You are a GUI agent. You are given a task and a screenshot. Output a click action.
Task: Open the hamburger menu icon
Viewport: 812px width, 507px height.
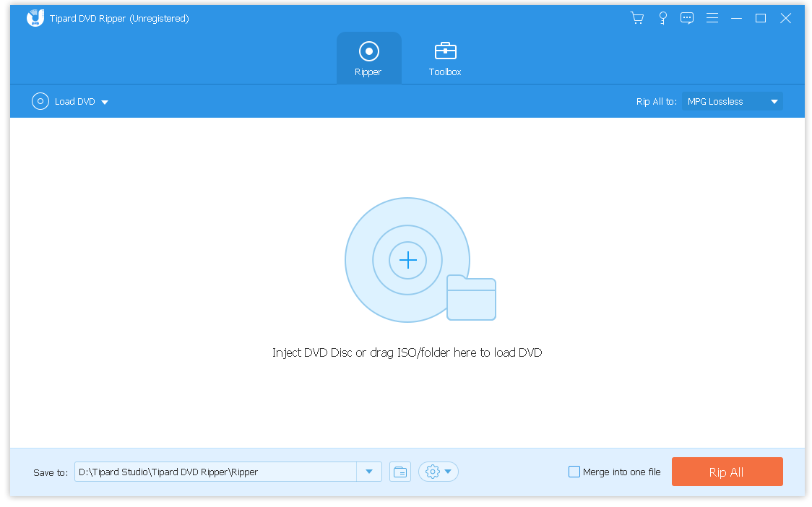[x=712, y=17]
